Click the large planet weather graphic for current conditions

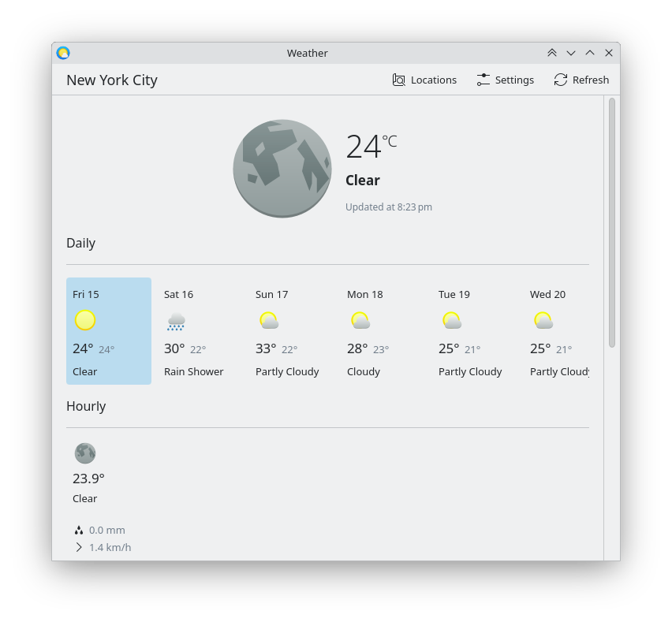click(x=282, y=168)
